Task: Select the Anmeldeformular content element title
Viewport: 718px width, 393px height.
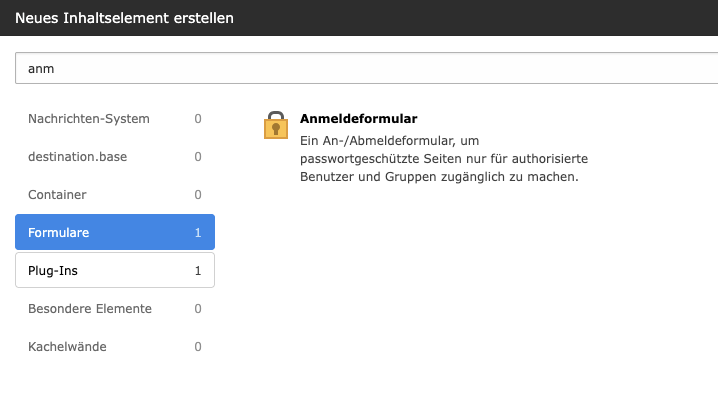Action: coord(359,119)
